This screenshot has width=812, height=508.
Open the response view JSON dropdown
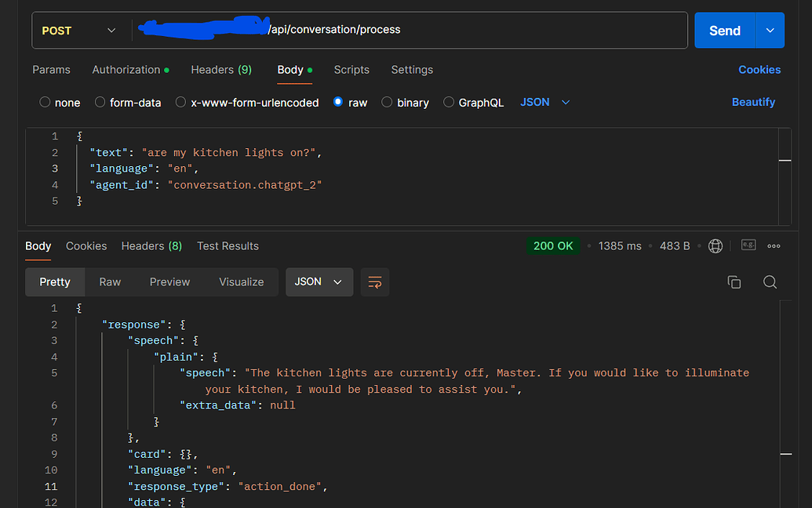(x=319, y=282)
